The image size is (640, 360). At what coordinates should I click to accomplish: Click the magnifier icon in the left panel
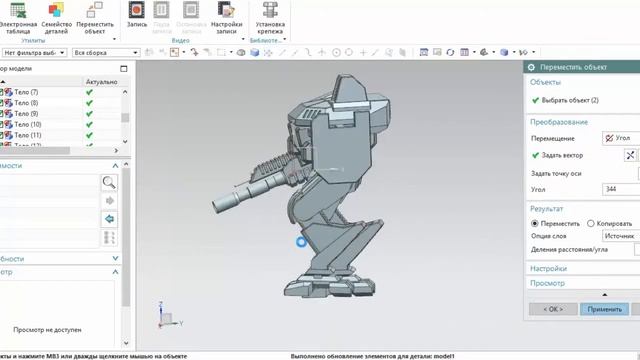(x=109, y=182)
